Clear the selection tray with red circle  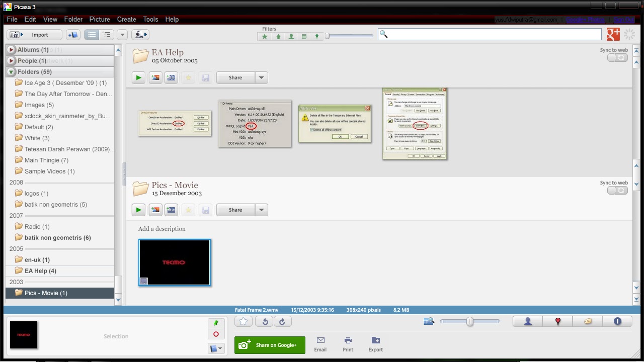pos(216,334)
